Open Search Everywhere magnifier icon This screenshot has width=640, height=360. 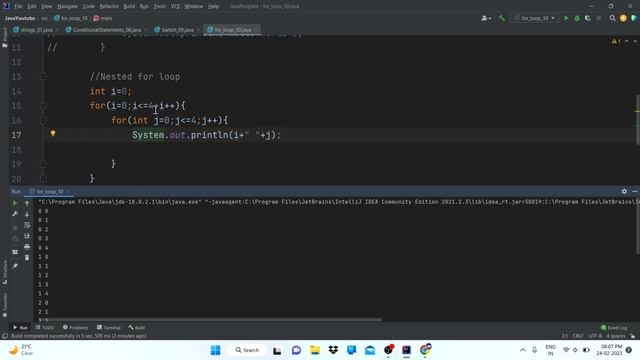click(x=612, y=18)
